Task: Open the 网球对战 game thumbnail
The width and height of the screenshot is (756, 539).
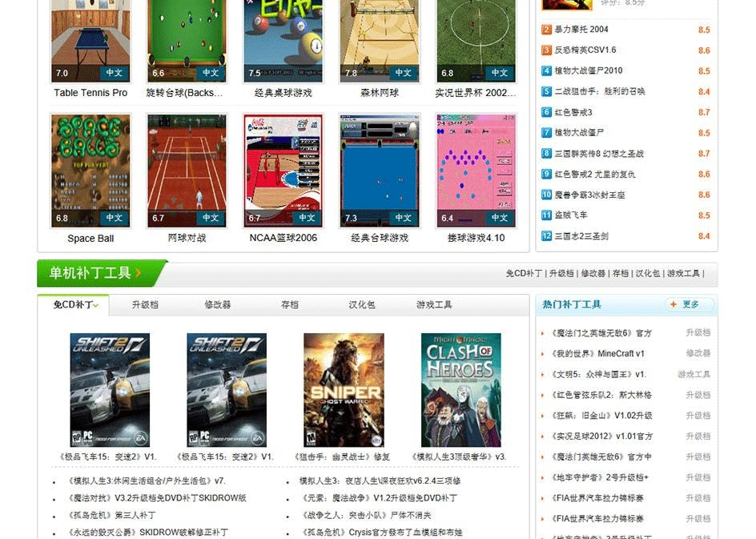Action: point(187,171)
